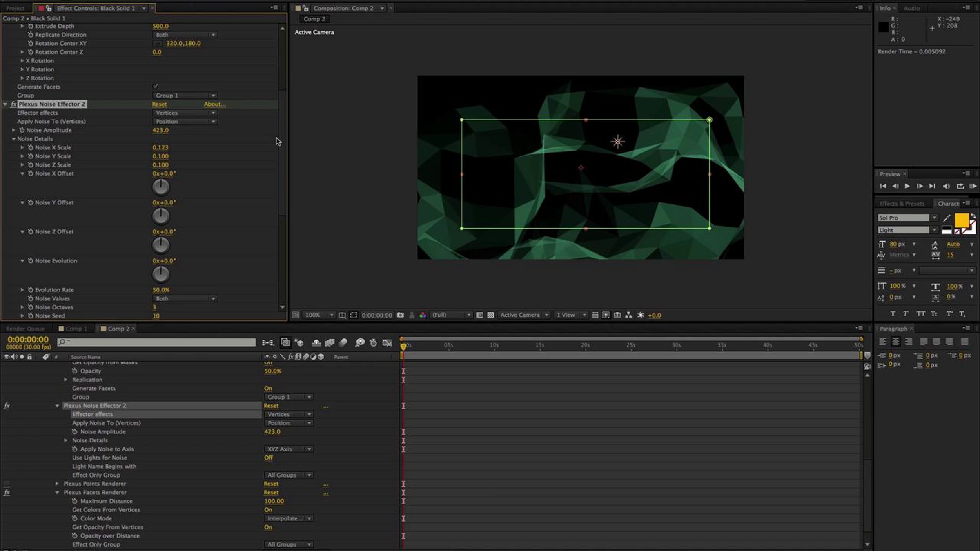Toggle hide shy layers switch

(316, 342)
